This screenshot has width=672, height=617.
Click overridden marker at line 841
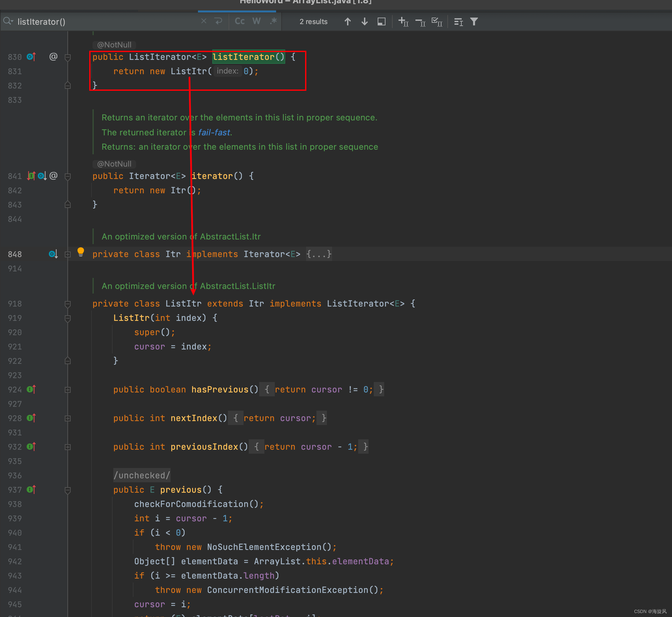click(42, 176)
